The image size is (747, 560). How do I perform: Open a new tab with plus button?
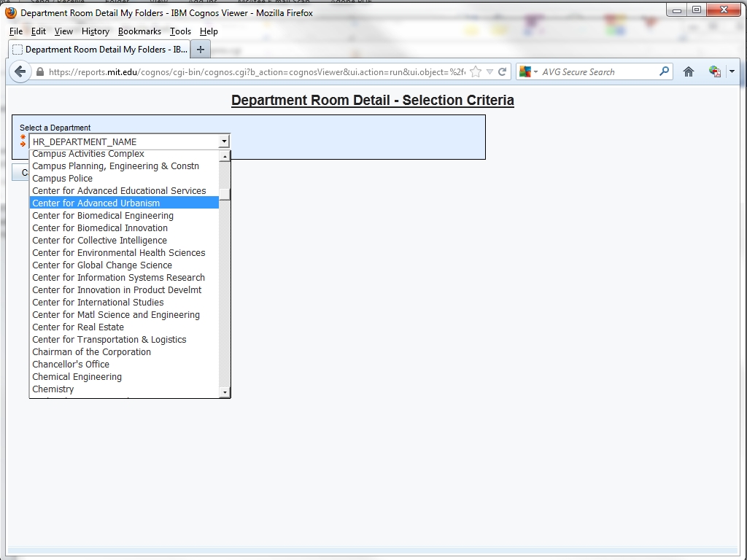201,50
